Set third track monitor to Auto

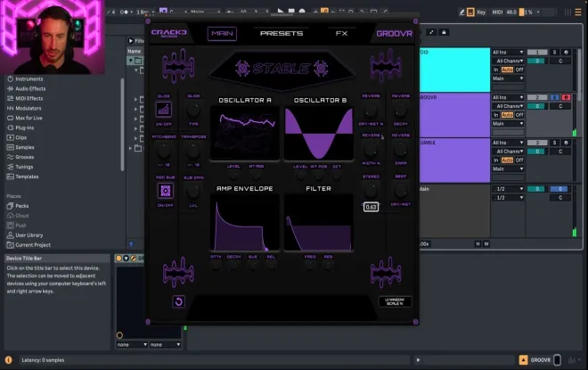pyautogui.click(x=507, y=160)
